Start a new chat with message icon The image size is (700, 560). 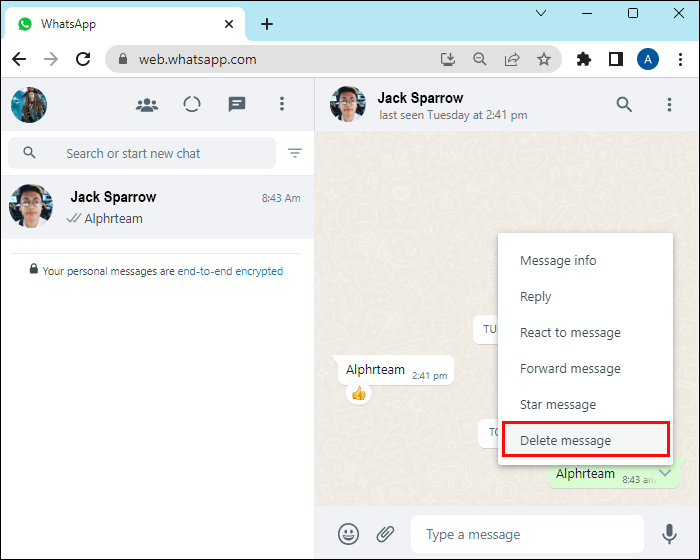pos(237,104)
